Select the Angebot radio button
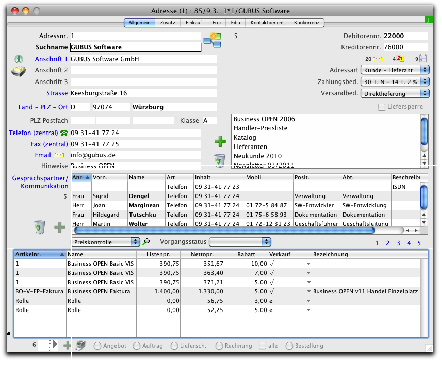Image resolution: width=442 pixels, height=366 pixels. tap(97, 346)
